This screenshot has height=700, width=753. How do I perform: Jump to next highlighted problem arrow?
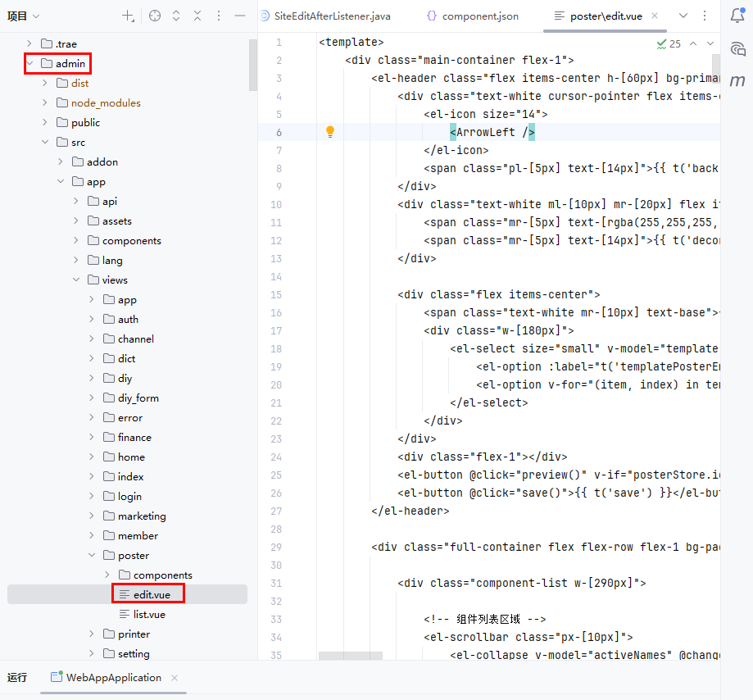pyautogui.click(x=710, y=43)
